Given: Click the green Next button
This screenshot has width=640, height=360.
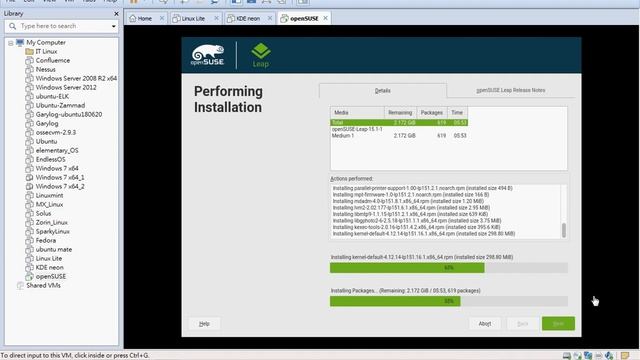Looking at the screenshot, I should point(558,324).
